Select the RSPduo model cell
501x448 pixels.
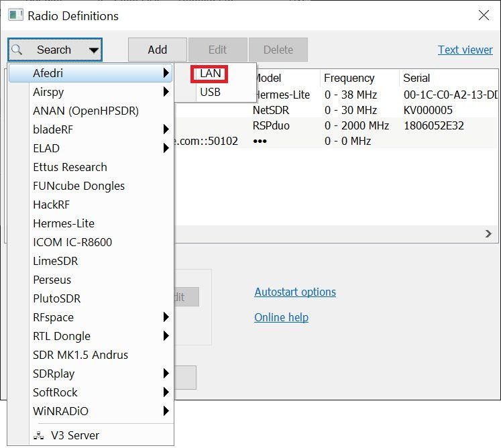(x=271, y=125)
